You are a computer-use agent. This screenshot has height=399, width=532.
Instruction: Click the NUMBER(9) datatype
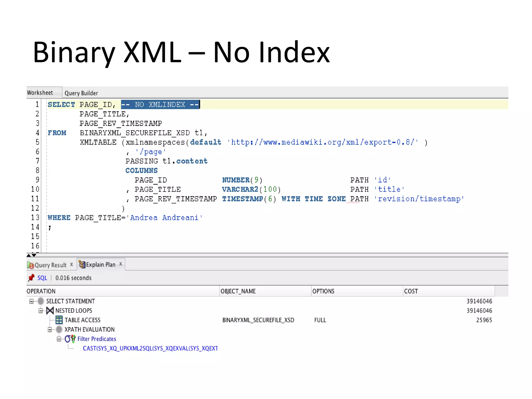242,180
